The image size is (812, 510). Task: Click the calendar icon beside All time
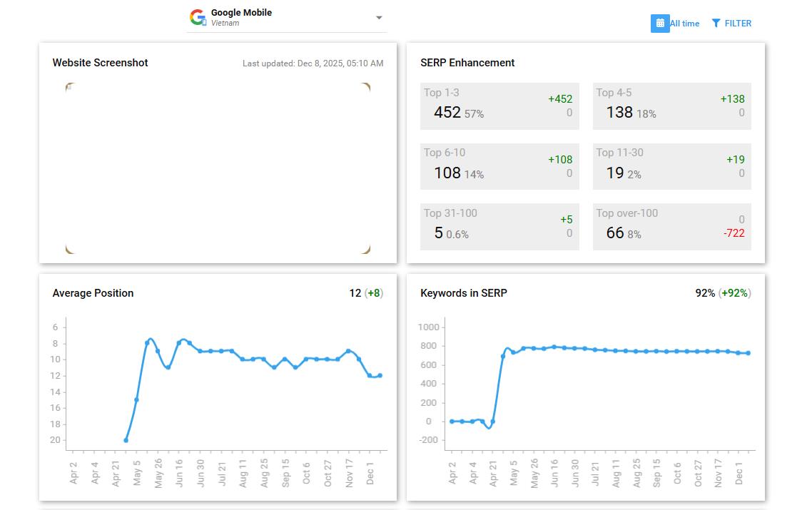(x=660, y=24)
